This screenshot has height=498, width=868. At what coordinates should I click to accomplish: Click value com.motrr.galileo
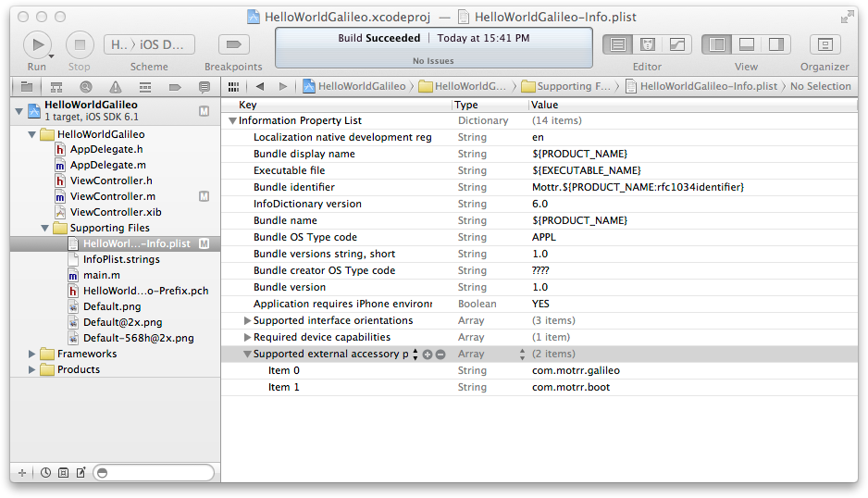(576, 370)
